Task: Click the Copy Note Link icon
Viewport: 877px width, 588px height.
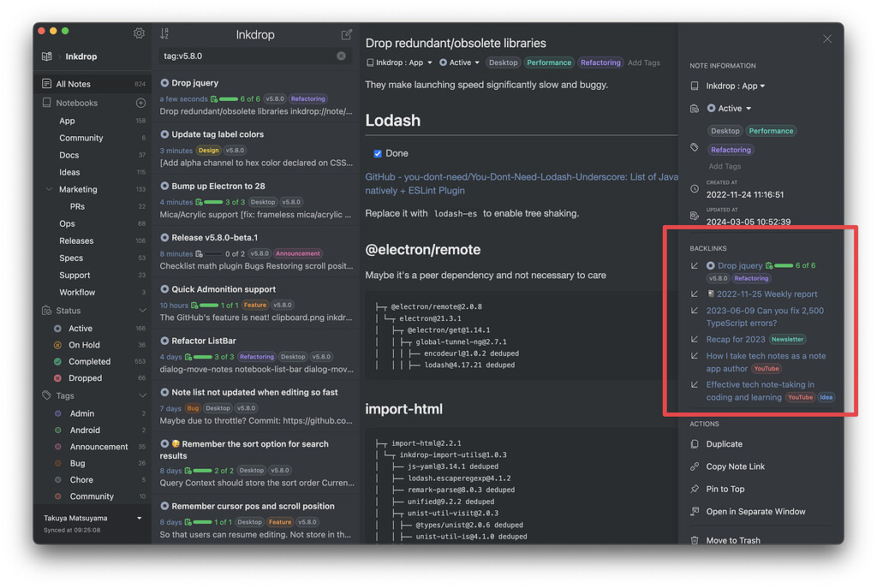Action: (x=695, y=466)
